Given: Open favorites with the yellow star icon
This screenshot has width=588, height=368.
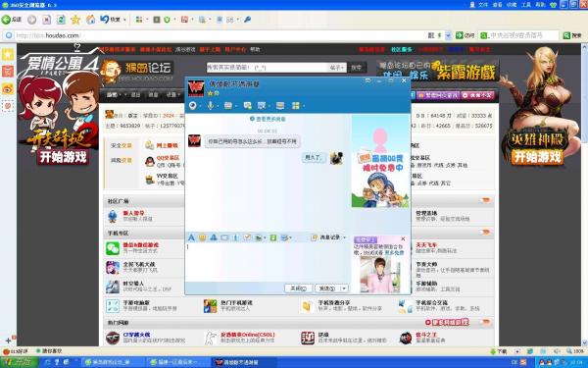Looking at the screenshot, I should click(75, 20).
